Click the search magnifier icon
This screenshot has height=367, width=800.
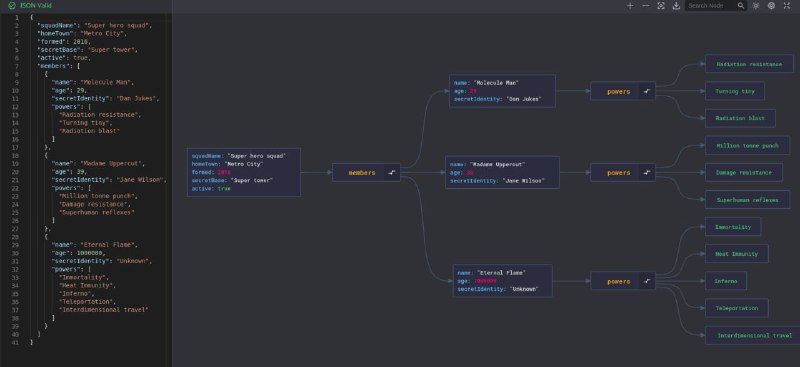[741, 6]
